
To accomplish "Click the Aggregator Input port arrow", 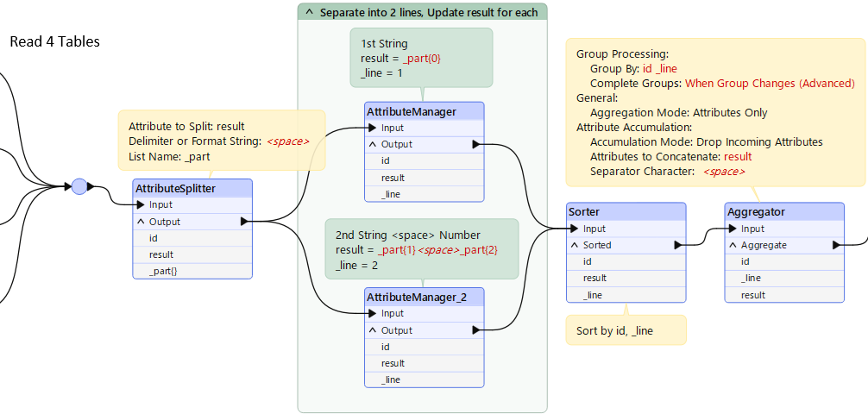I will click(733, 229).
